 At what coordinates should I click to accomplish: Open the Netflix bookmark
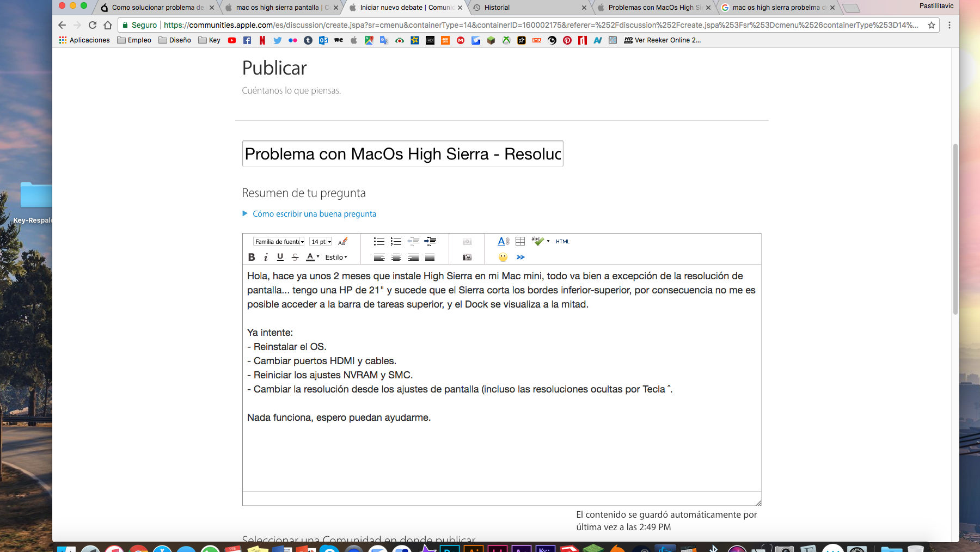tap(262, 40)
